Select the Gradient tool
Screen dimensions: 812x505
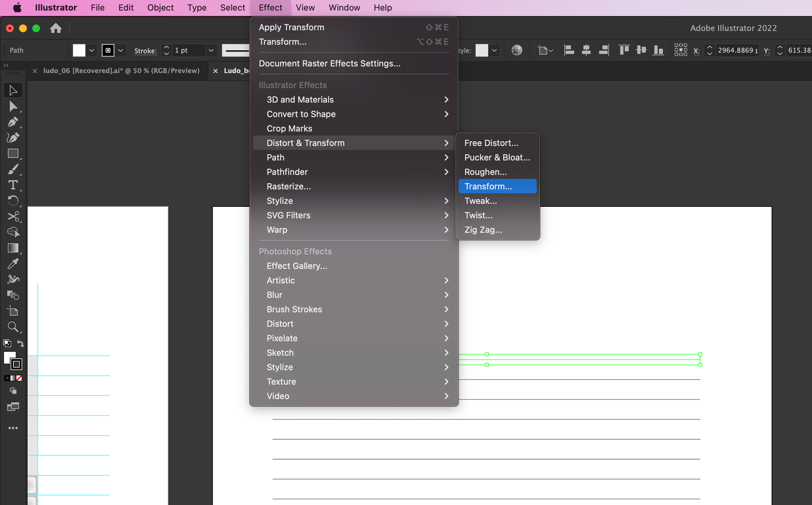[x=13, y=248]
